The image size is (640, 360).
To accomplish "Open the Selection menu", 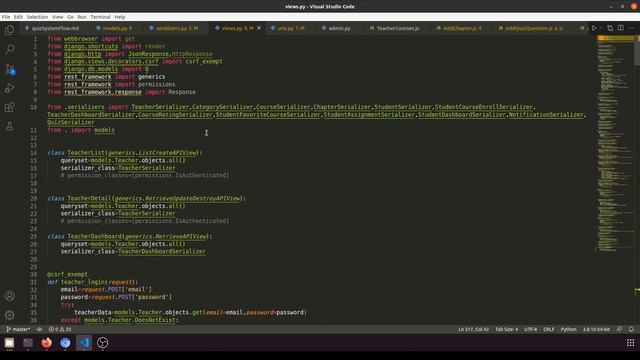I will pos(37,17).
